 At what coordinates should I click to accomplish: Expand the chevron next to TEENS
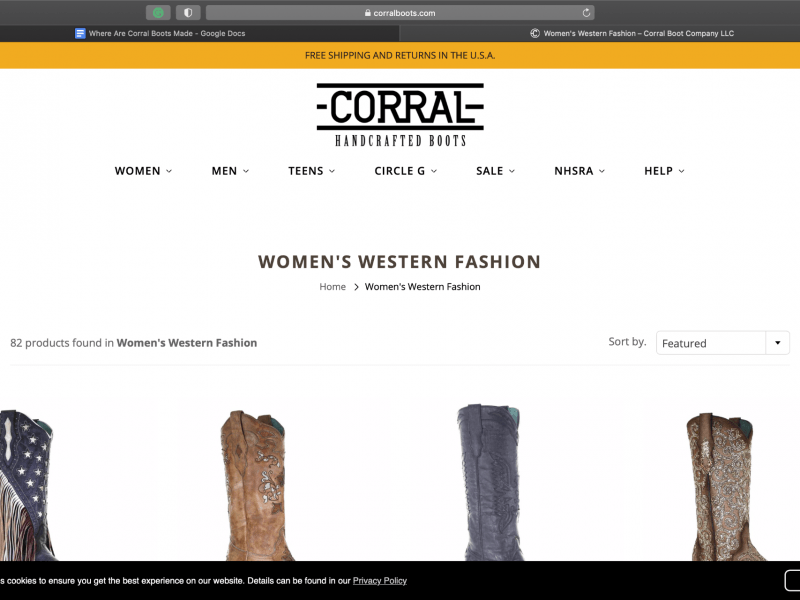pos(332,171)
